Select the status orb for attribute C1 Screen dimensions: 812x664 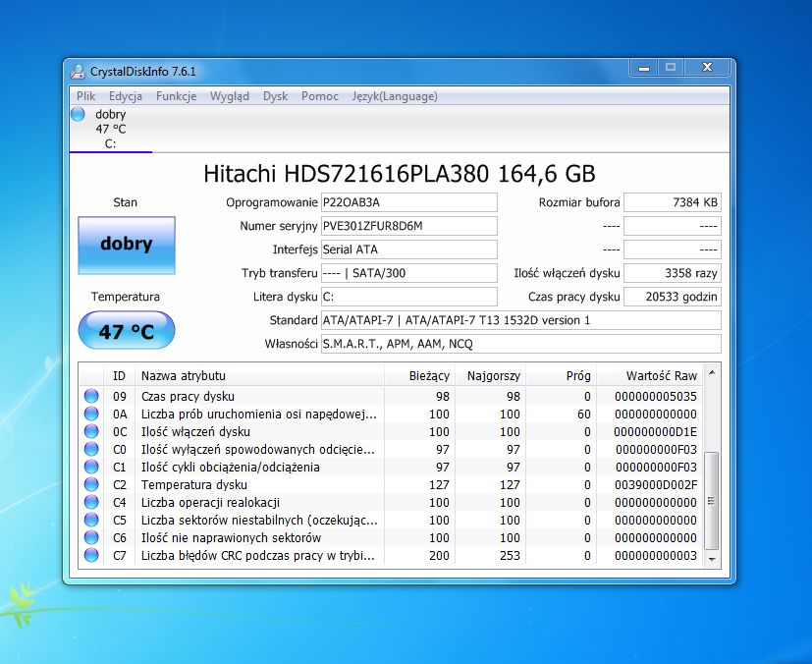point(91,467)
